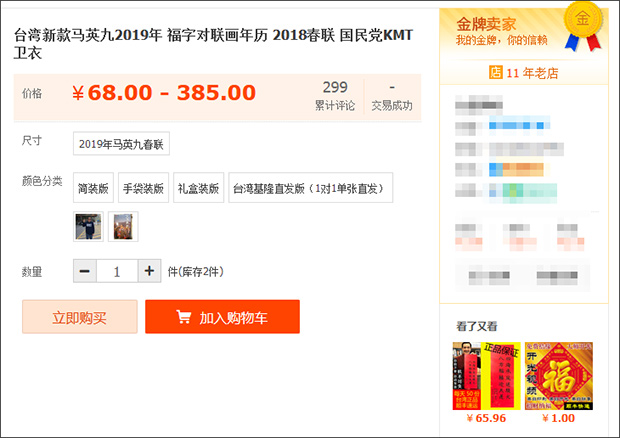
Task: Click the 金牌卖家 heading
Action: click(x=486, y=24)
